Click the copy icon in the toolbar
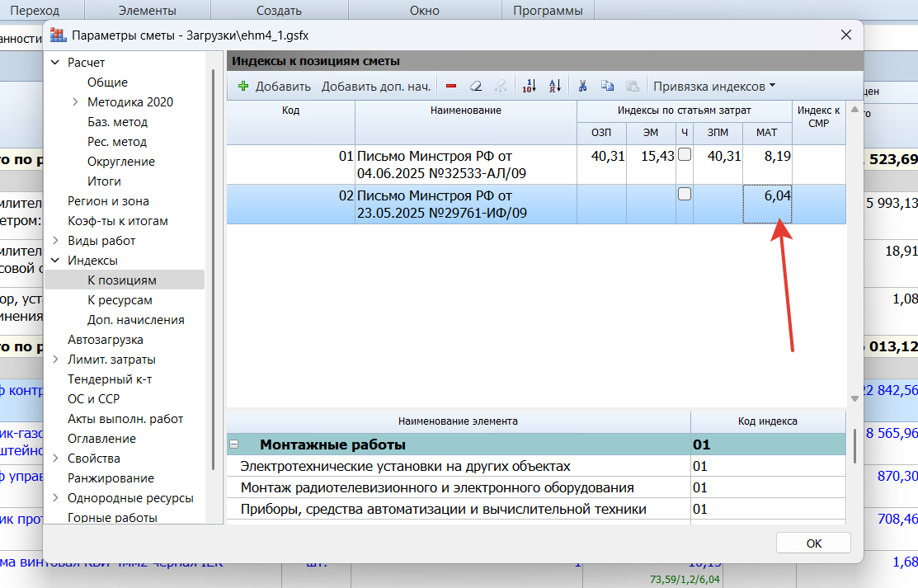The image size is (918, 588). 607,86
